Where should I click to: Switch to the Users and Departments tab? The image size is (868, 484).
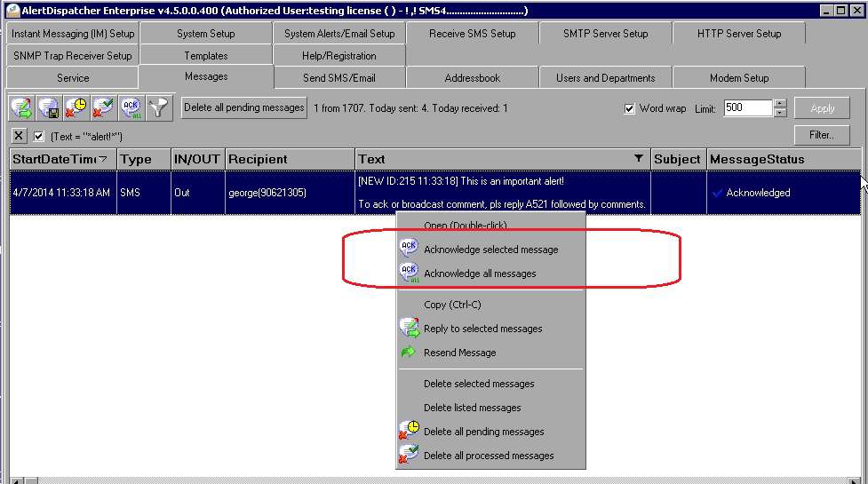pos(606,78)
